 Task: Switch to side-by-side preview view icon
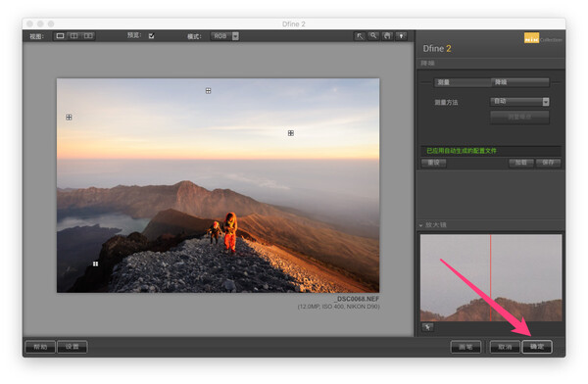(88, 36)
